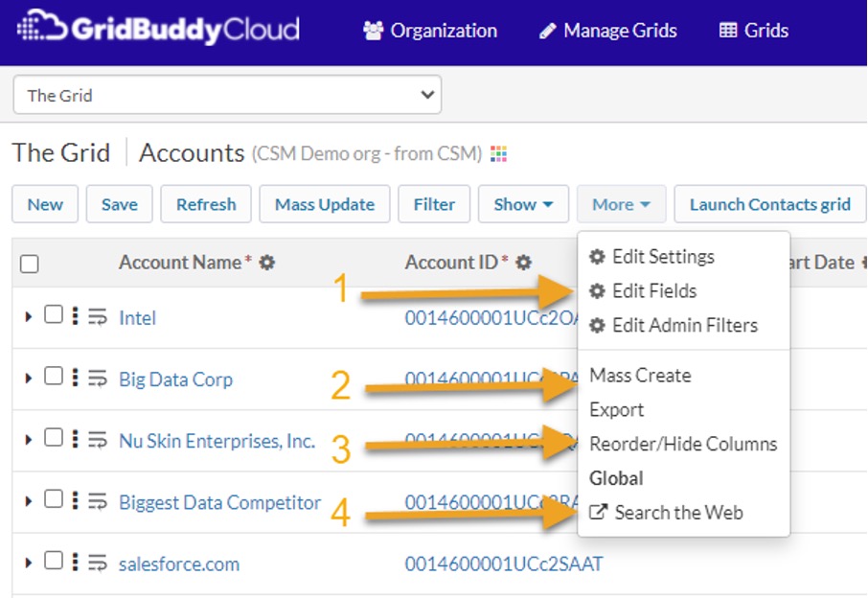Image resolution: width=868 pixels, height=598 pixels.
Task: Open row actions dots for salesforce.com
Action: pos(76,561)
